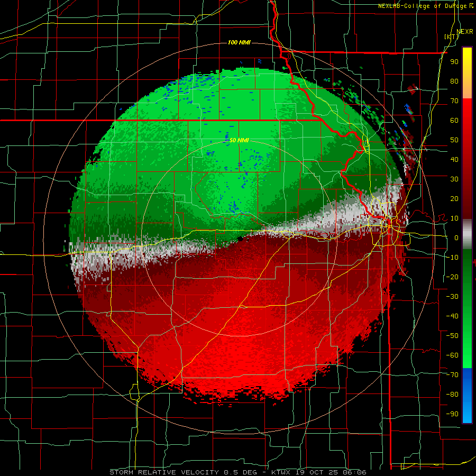Click the -10 value on velocity scale
The width and height of the screenshot is (476, 476).
tap(452, 258)
